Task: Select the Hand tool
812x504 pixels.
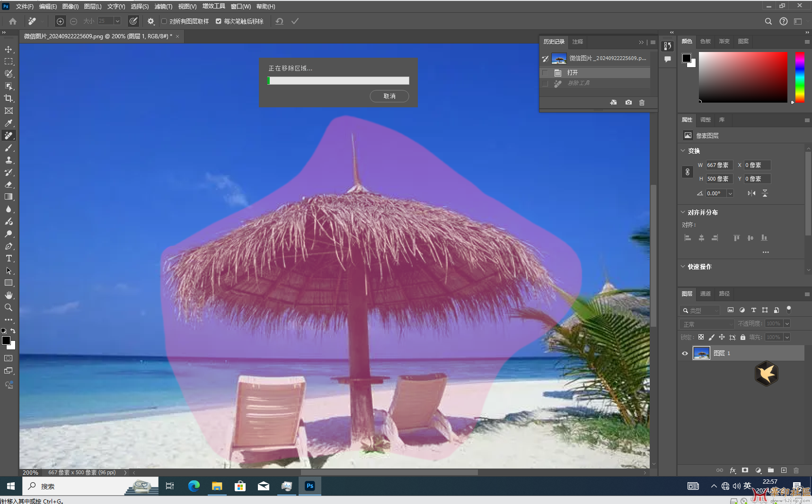Action: pos(9,295)
